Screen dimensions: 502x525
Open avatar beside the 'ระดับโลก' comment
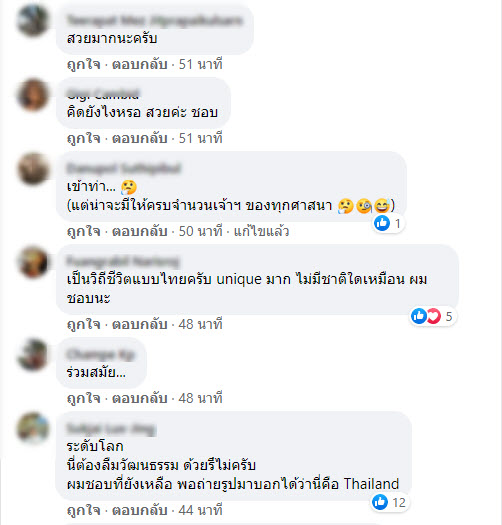(x=32, y=429)
